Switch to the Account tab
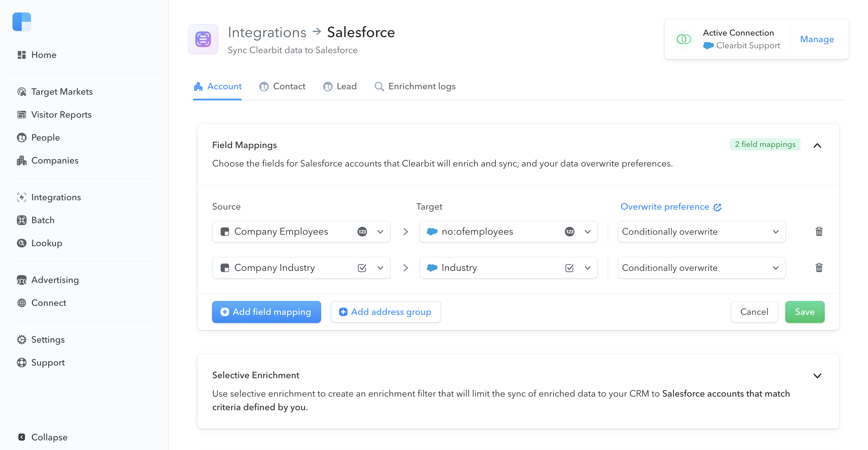 217,87
